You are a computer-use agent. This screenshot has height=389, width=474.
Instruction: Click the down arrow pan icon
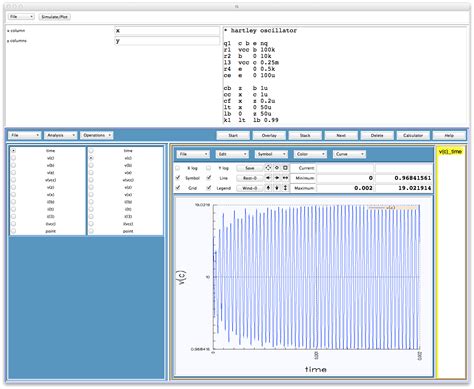(x=277, y=188)
